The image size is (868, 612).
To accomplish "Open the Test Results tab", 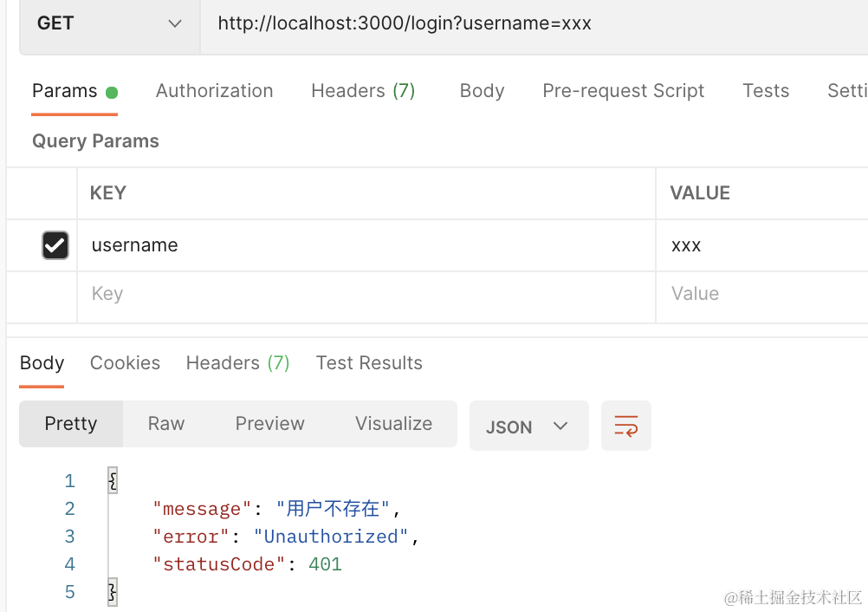I will [x=369, y=363].
